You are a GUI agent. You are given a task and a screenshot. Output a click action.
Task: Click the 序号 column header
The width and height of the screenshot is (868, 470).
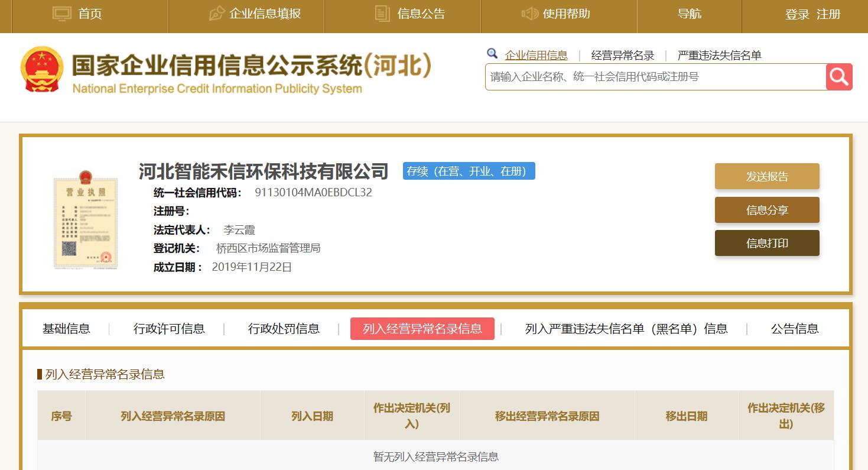coord(61,416)
